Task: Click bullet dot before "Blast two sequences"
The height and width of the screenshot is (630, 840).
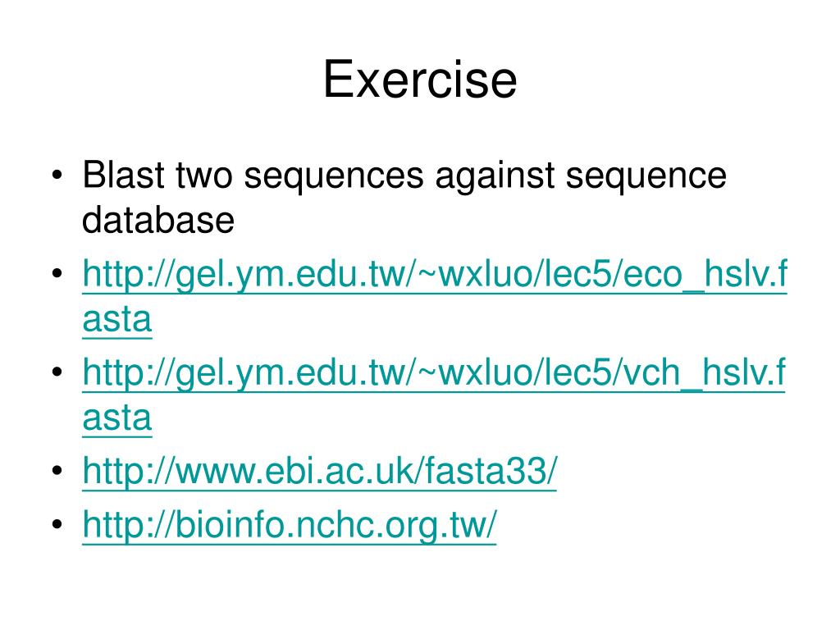Action: pos(57,176)
